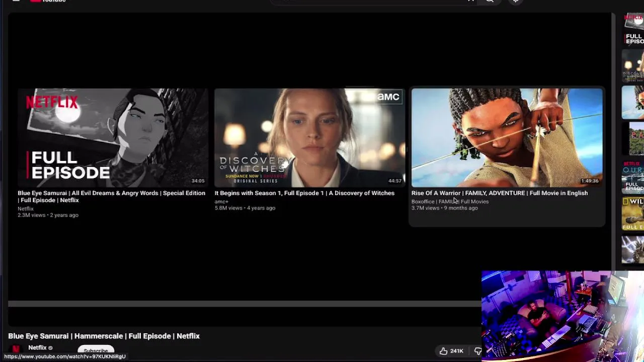Open the 'Blue Eye Samurai | All Evil Dreams' title
The image size is (644, 362).
point(111,197)
